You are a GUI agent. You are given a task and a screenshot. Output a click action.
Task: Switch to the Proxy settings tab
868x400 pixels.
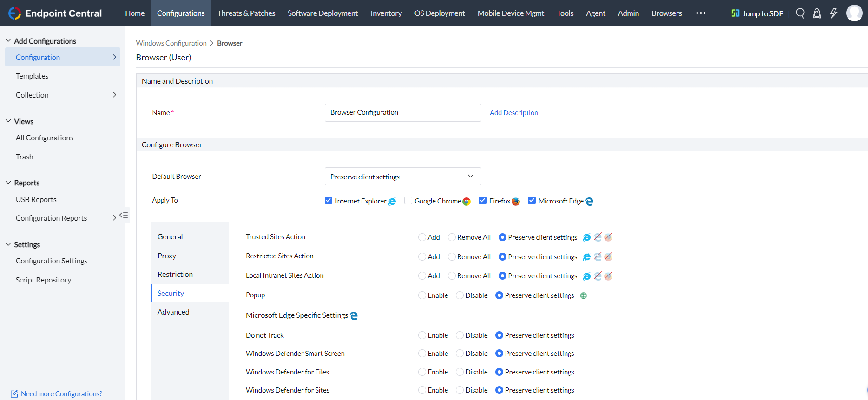click(x=167, y=256)
